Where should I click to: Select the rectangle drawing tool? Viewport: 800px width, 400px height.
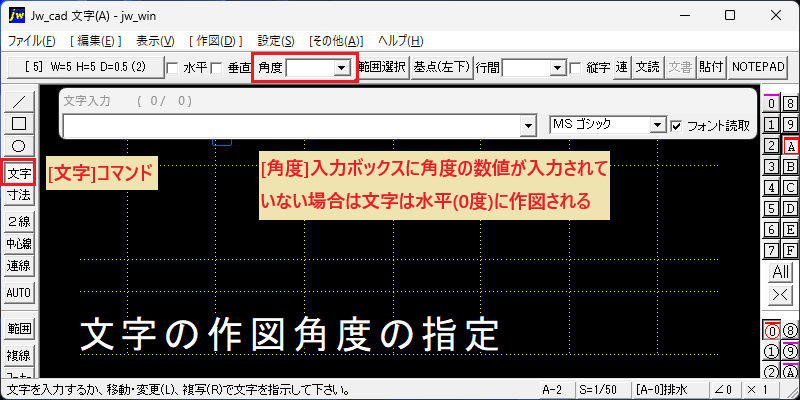(x=19, y=123)
